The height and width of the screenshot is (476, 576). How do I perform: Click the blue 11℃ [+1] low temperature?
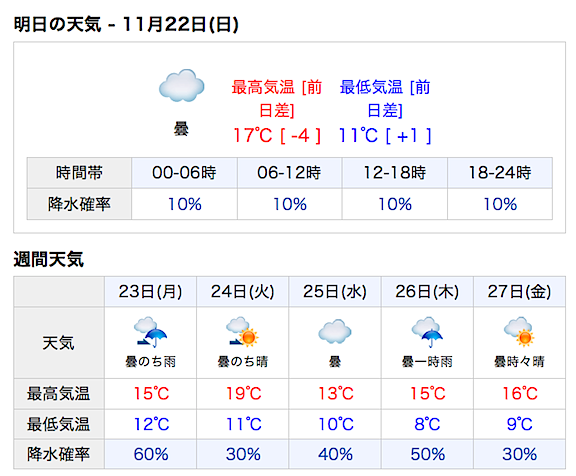click(x=385, y=135)
